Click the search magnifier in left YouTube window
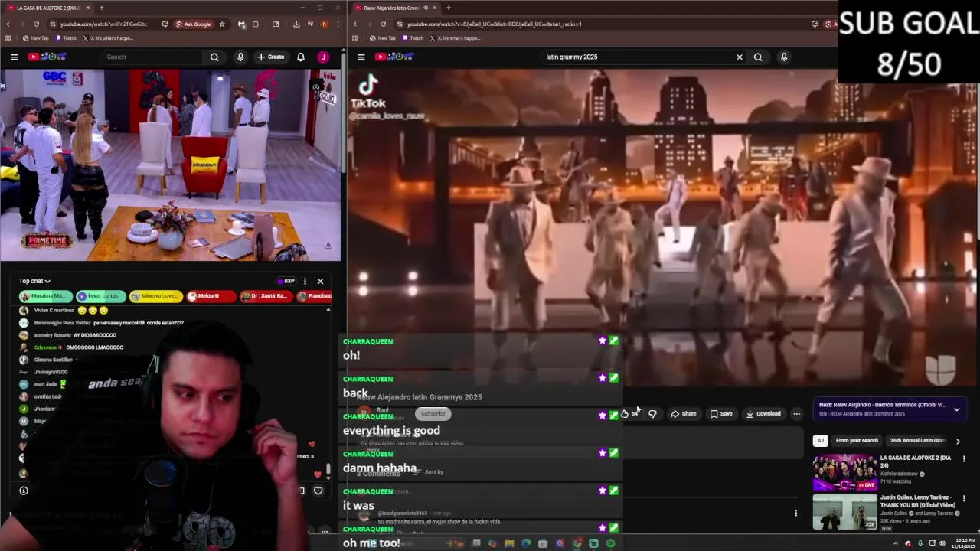The height and width of the screenshot is (551, 980). [214, 57]
